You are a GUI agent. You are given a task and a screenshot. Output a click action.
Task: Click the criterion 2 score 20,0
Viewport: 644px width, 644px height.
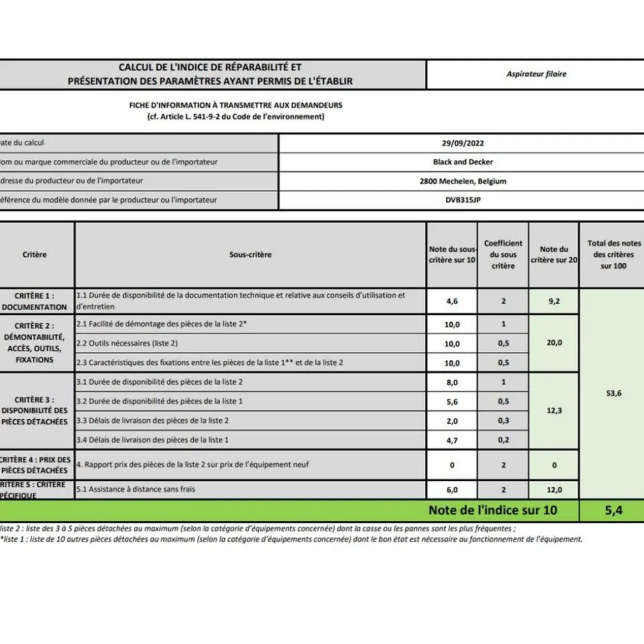554,343
